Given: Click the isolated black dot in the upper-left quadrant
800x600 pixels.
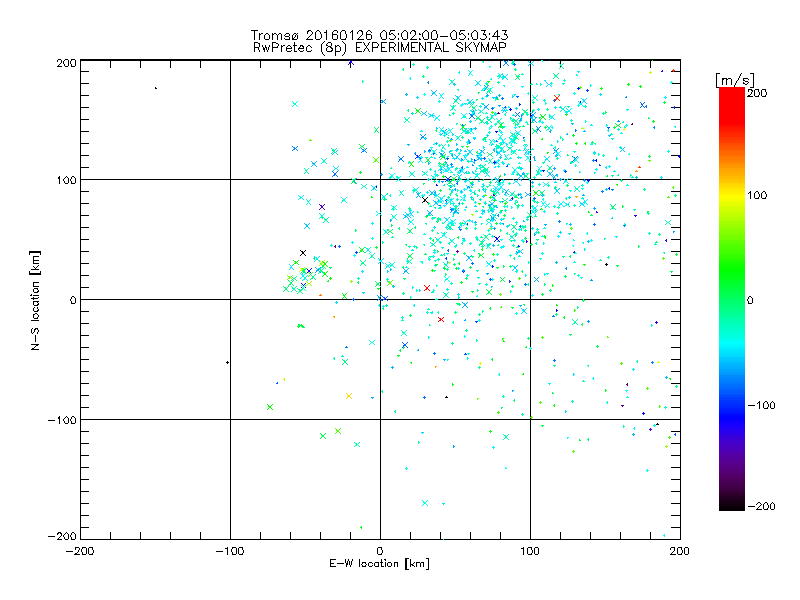Looking at the screenshot, I should 156,88.
